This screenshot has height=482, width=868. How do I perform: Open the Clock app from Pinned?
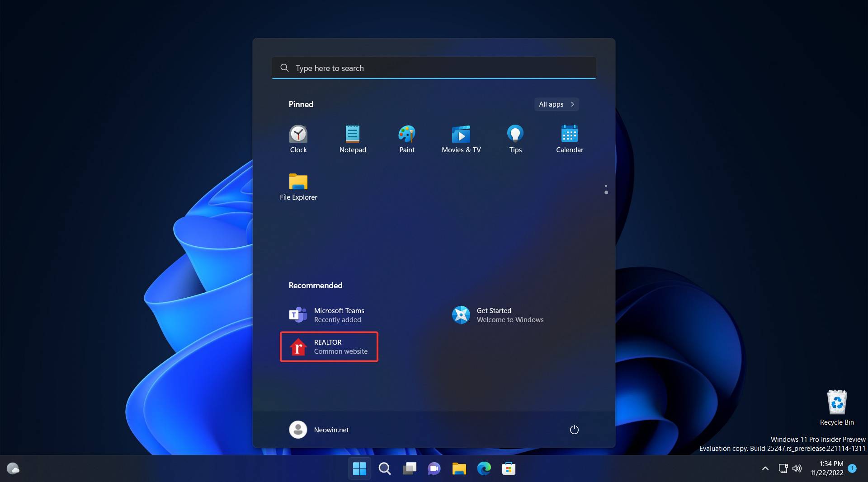(x=298, y=138)
